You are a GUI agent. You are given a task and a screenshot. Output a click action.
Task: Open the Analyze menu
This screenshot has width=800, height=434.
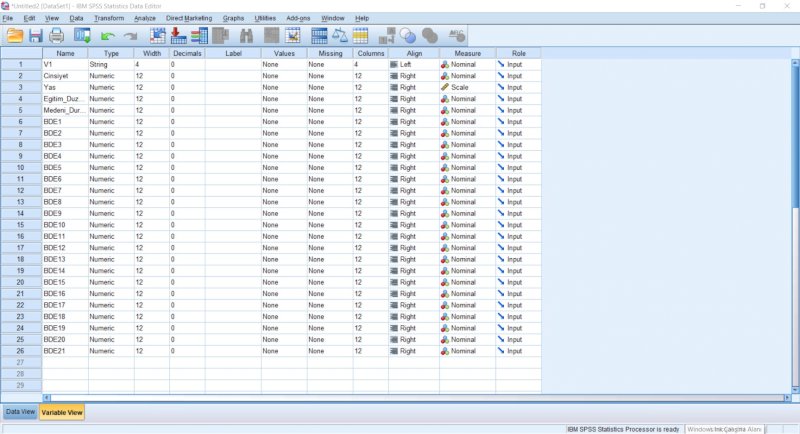tap(144, 18)
